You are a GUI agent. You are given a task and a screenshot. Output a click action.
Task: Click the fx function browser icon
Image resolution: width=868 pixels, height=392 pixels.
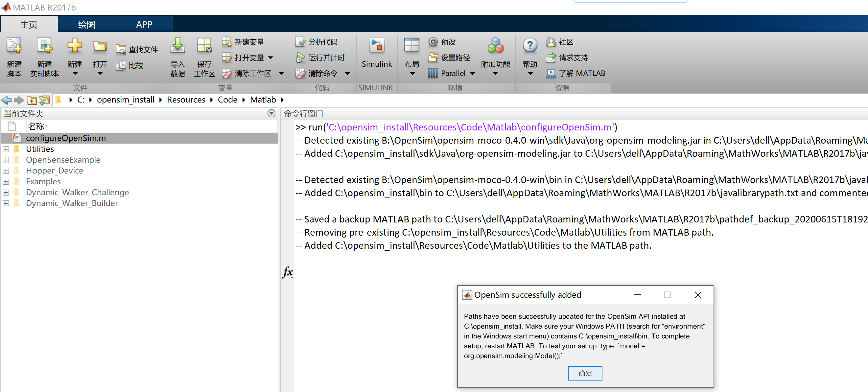click(x=287, y=272)
